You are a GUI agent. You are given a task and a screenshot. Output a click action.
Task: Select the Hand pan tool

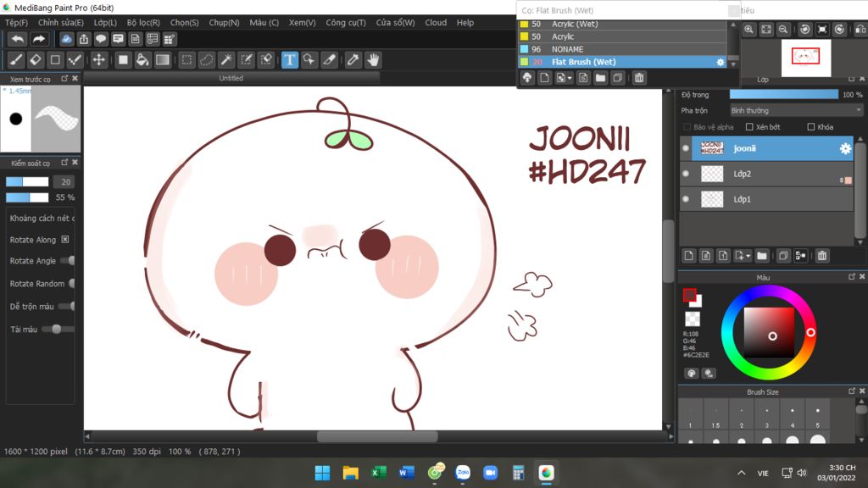373,60
